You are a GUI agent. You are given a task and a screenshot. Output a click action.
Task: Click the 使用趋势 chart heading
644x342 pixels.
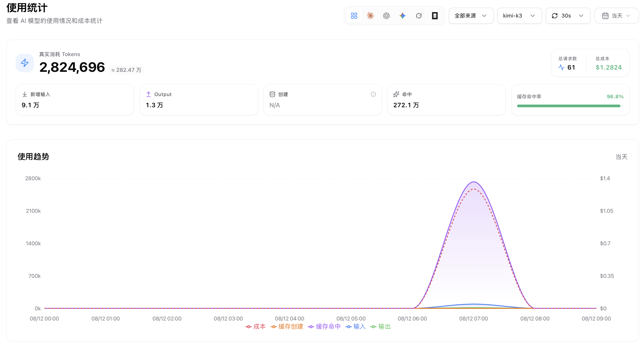pyautogui.click(x=33, y=156)
